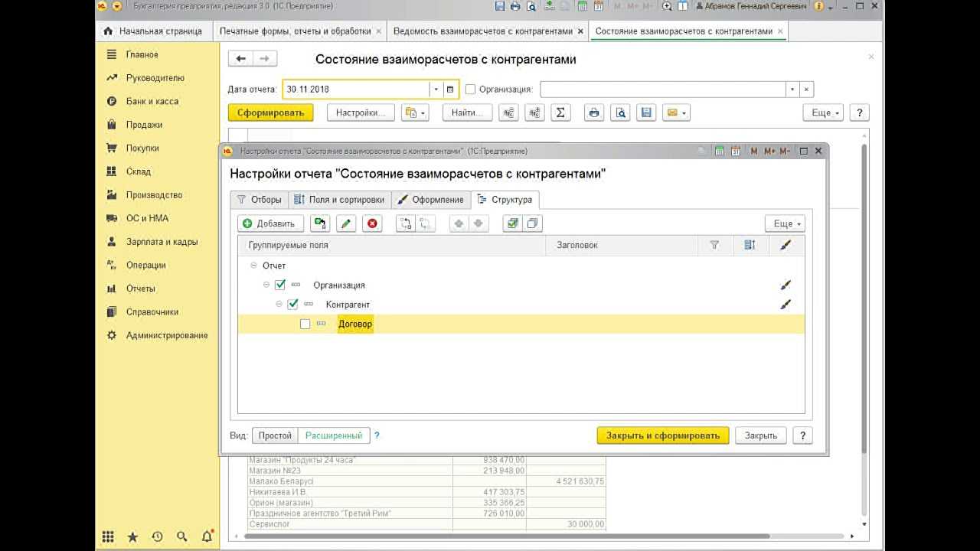980x551 pixels.
Task: Open notifications bell in bottom bar
Action: tap(207, 536)
